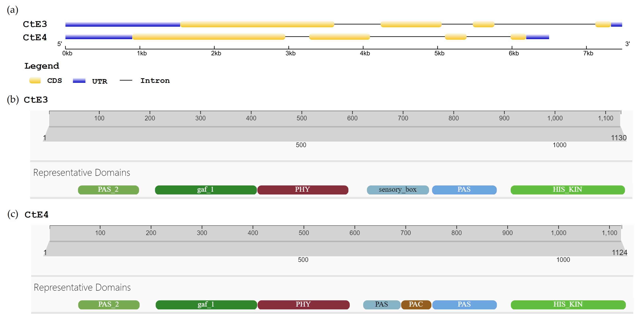Screen dimensions: 644x314
Task: Select the grey-blue PAS domain in CtE4
Action: pyautogui.click(x=381, y=305)
